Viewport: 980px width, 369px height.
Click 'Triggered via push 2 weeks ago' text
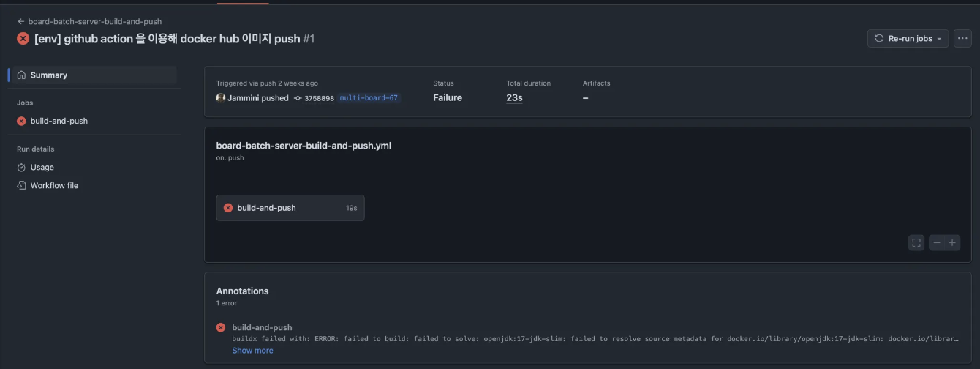267,83
